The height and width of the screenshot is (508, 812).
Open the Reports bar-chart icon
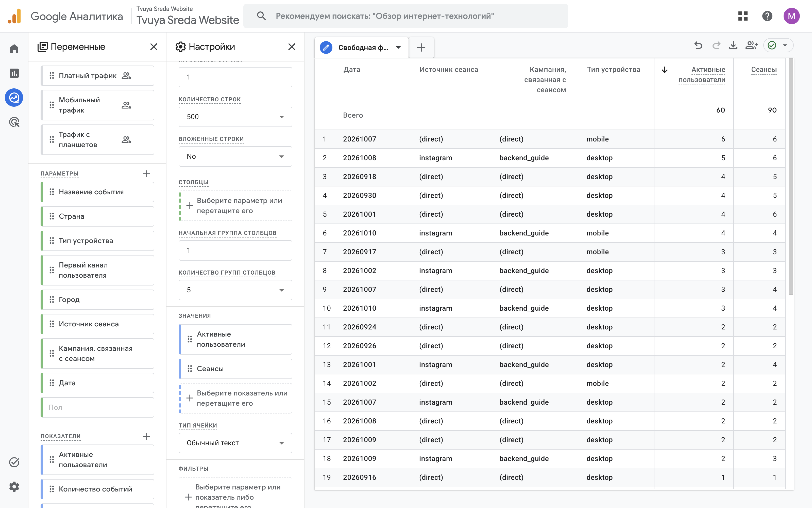[x=14, y=73]
